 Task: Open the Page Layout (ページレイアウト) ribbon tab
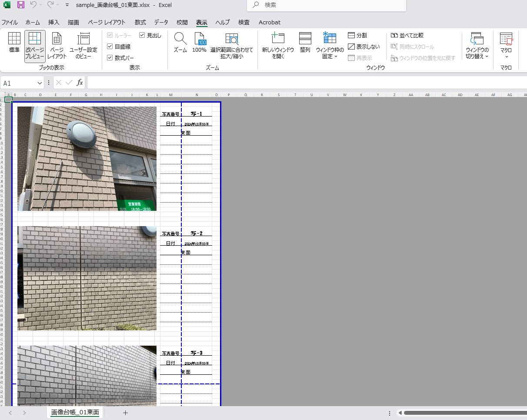[x=107, y=22]
